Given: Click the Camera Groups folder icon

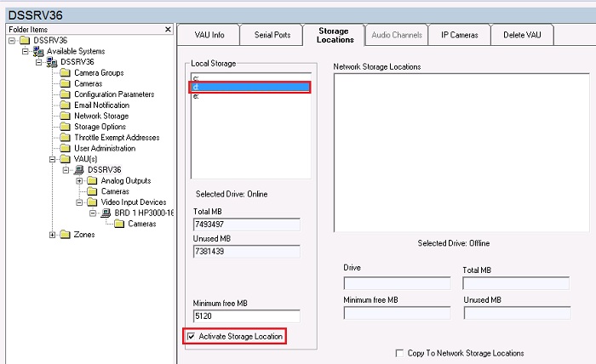Looking at the screenshot, I should point(66,72).
